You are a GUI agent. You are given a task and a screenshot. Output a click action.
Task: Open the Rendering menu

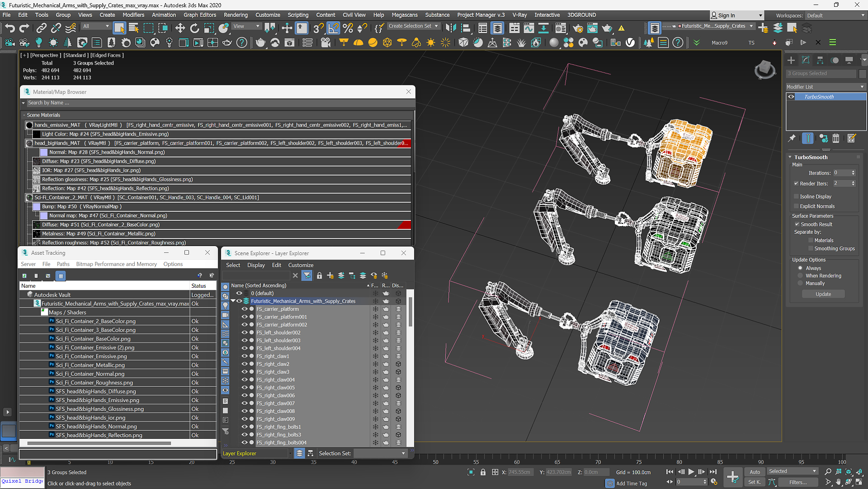coord(236,15)
